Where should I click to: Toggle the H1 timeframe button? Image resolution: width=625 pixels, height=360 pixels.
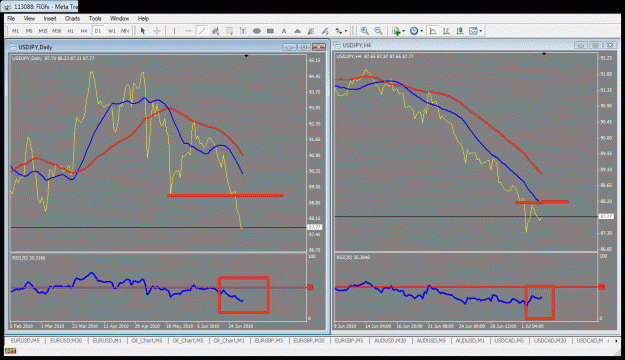[70, 31]
